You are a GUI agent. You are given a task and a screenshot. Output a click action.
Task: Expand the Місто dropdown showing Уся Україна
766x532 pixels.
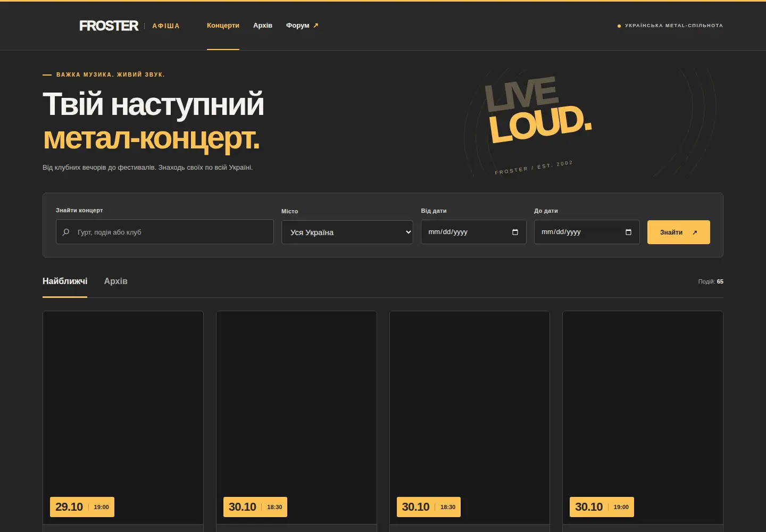(347, 232)
